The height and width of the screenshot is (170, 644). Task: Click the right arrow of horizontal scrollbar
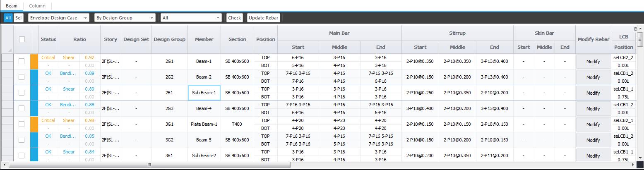pyautogui.click(x=632, y=165)
